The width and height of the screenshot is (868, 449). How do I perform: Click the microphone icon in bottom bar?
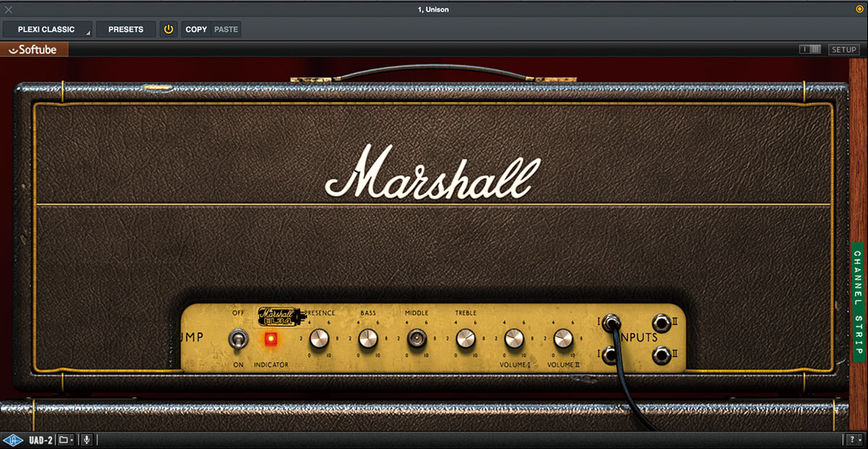coord(87,440)
